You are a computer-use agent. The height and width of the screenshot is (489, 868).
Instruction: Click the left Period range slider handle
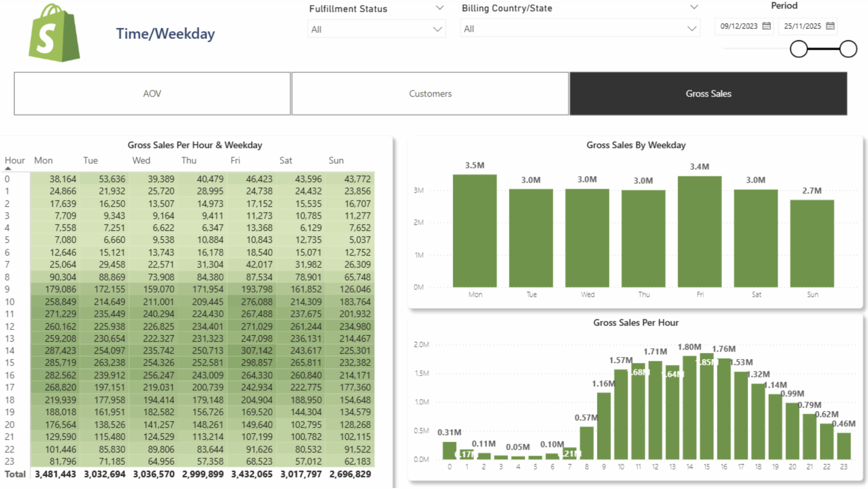point(798,49)
